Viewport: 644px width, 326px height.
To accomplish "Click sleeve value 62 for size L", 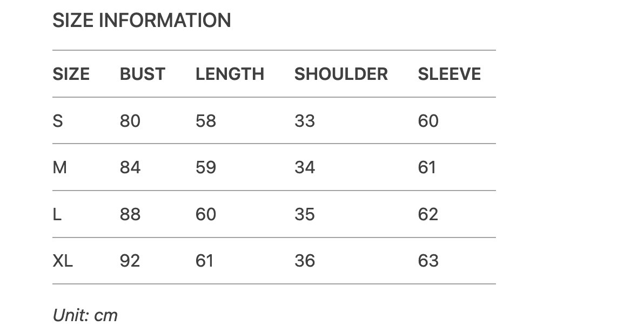I will (x=428, y=214).
